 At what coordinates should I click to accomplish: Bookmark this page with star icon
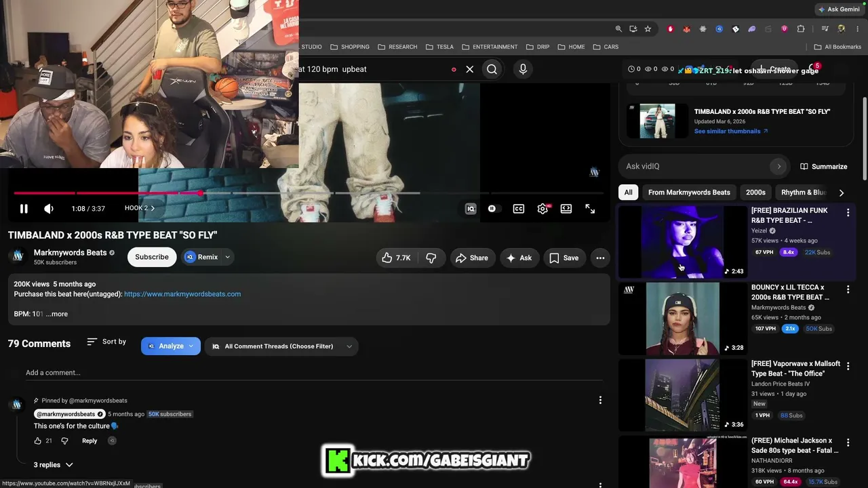(x=648, y=29)
